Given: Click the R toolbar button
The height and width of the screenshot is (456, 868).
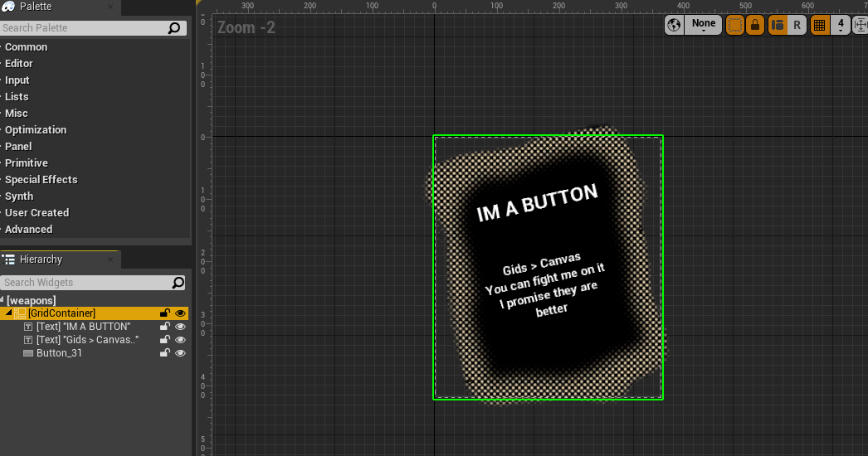Looking at the screenshot, I should click(797, 25).
